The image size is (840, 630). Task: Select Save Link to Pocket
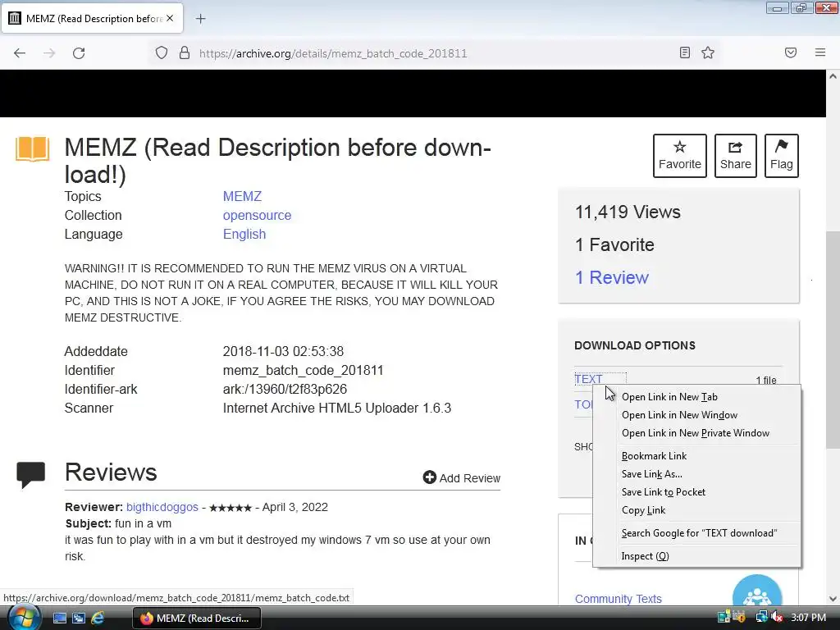click(x=696, y=492)
